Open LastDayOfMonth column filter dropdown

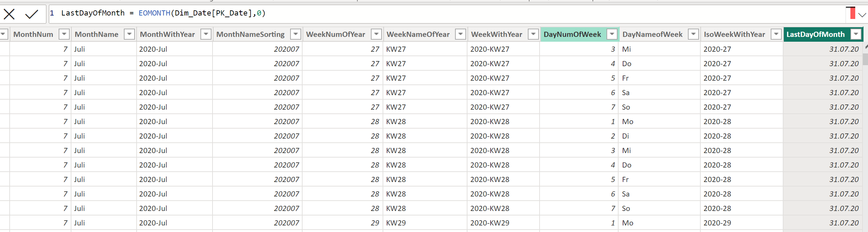coord(856,34)
